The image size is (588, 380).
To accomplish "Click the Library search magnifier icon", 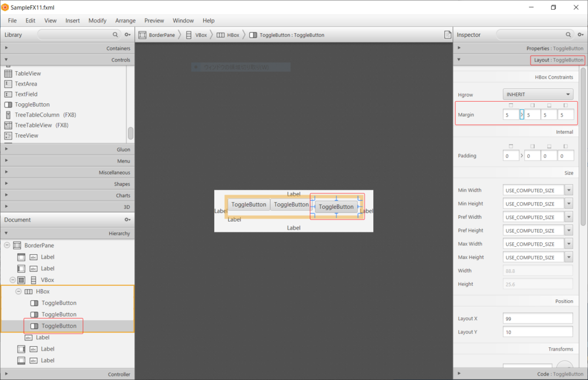I will pyautogui.click(x=115, y=34).
